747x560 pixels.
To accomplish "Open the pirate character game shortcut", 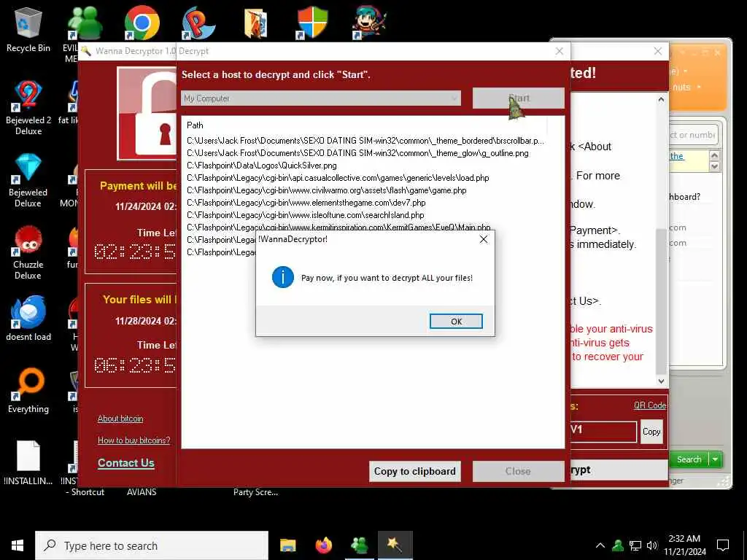I will (x=370, y=23).
